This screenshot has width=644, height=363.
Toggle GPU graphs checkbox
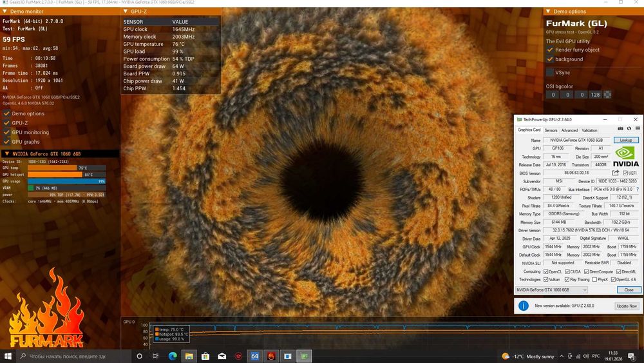6,142
